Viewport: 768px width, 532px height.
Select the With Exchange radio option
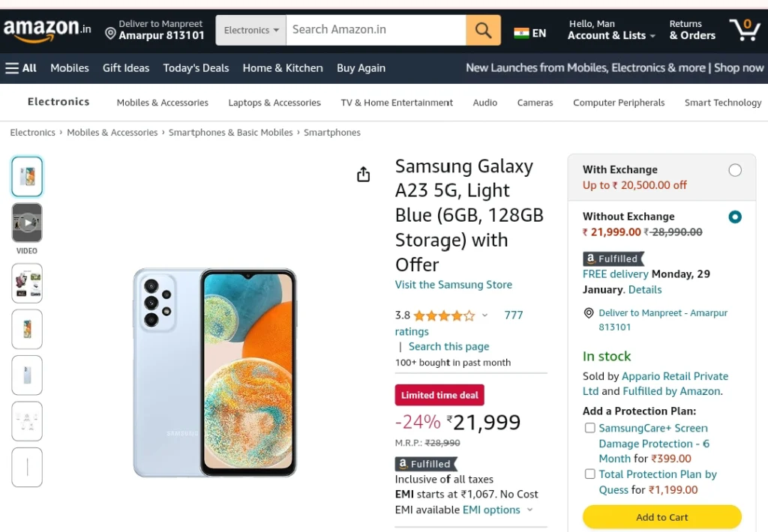click(735, 170)
